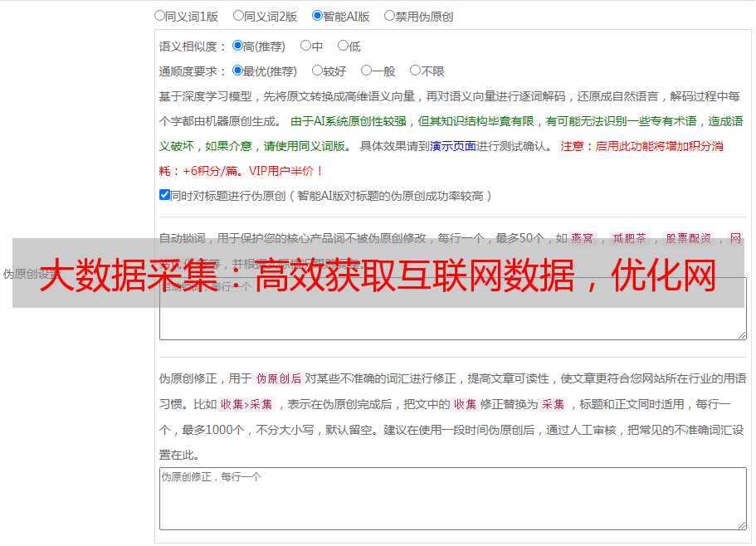Click the 收集>采集 example tag
Viewport: 756px width, 546px height.
[246, 404]
